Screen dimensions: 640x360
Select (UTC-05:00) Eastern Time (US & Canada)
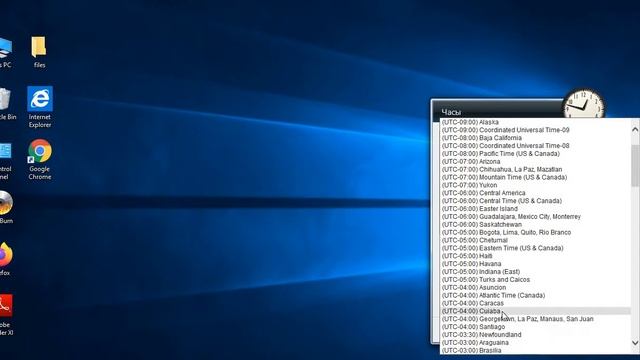535,248
